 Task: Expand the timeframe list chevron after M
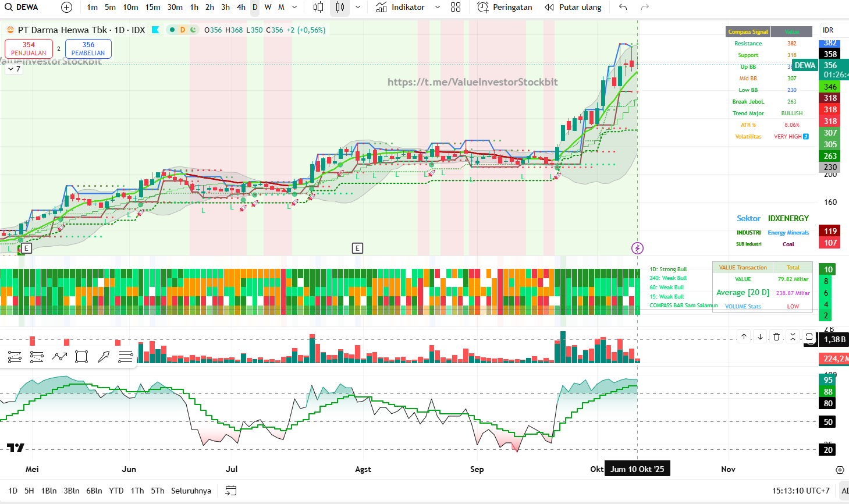[294, 7]
